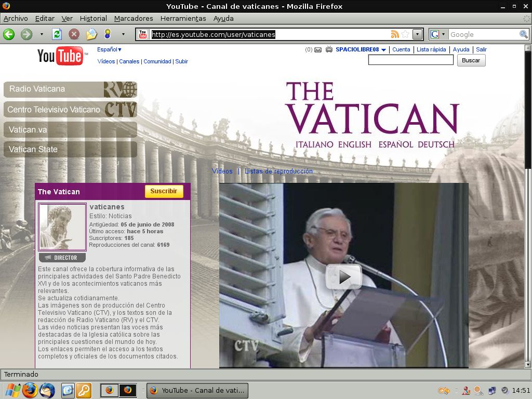Open the SPACIOLIBRE08 account dropdown arrow

coord(384,49)
